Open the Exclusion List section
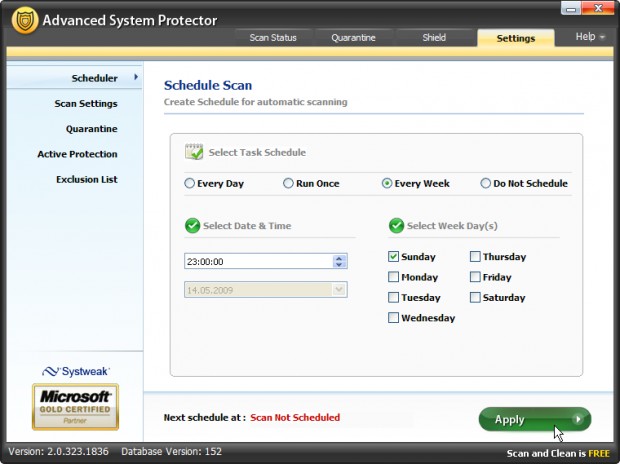 coord(87,180)
